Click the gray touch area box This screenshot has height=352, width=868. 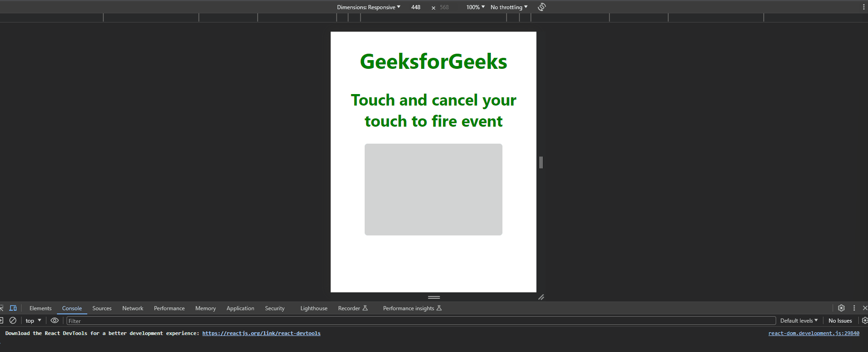pos(434,190)
